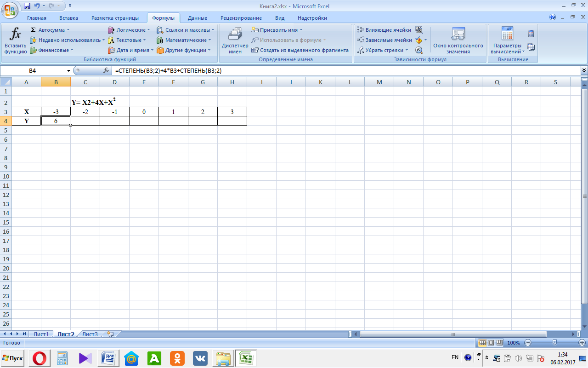Click 100% zoom level button
This screenshot has height=368, width=588.
point(514,343)
